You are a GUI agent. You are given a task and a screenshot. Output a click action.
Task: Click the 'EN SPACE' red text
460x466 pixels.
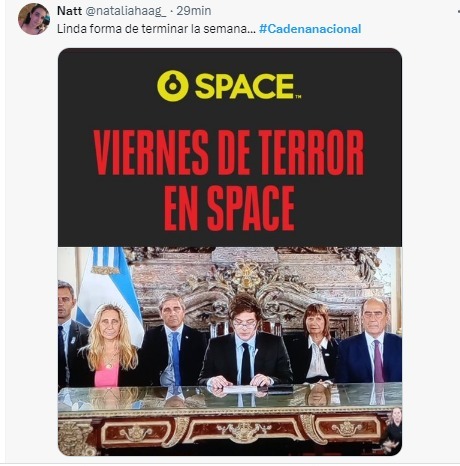point(230,208)
